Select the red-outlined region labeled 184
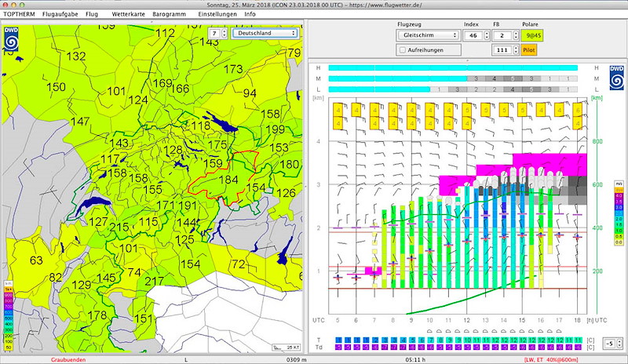 pos(228,180)
